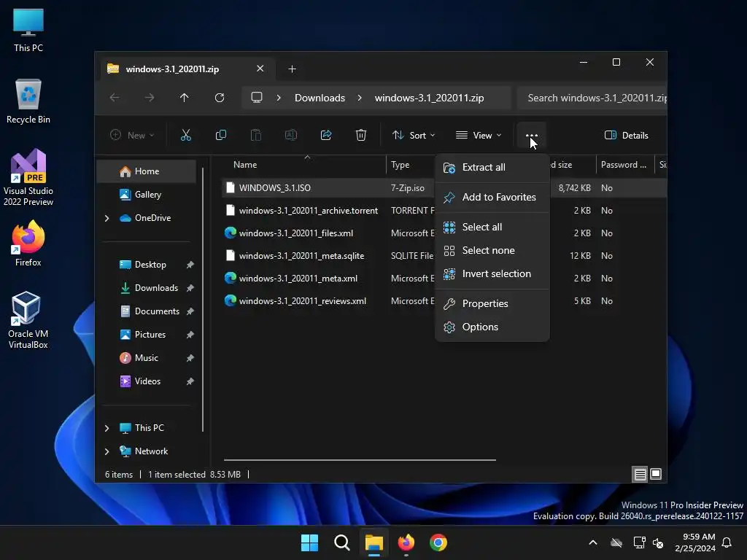Click the search box in Explorer

[x=592, y=98]
